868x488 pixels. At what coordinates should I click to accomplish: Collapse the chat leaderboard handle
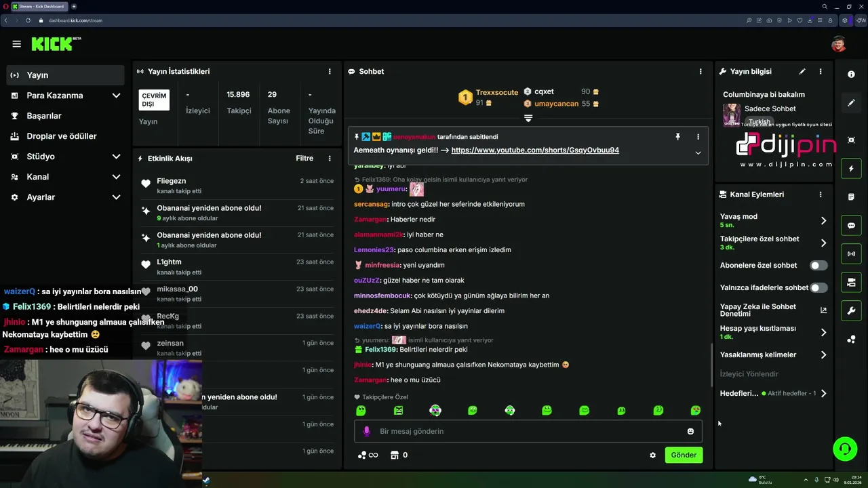point(528,119)
